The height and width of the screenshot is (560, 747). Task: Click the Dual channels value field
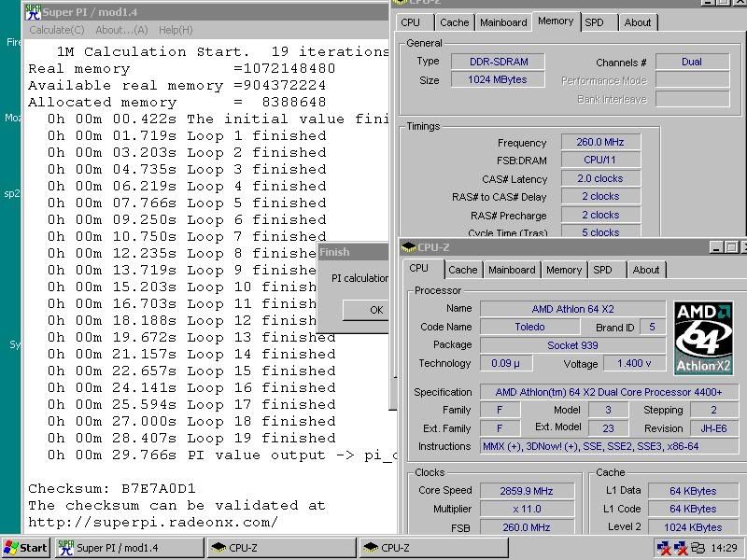click(x=692, y=62)
